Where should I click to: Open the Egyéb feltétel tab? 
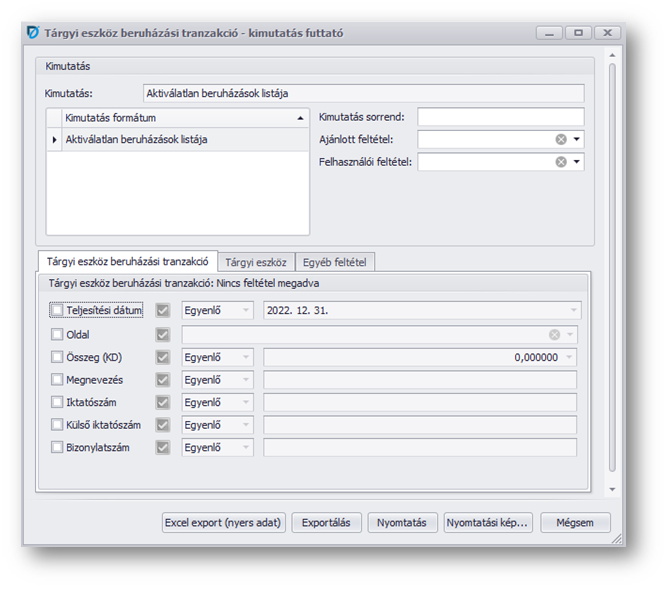tap(335, 263)
